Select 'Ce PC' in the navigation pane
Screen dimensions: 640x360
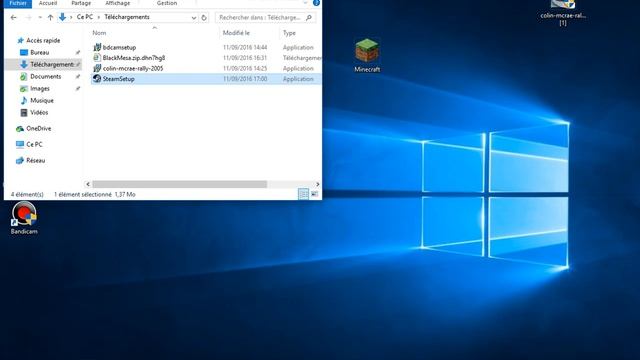point(34,144)
